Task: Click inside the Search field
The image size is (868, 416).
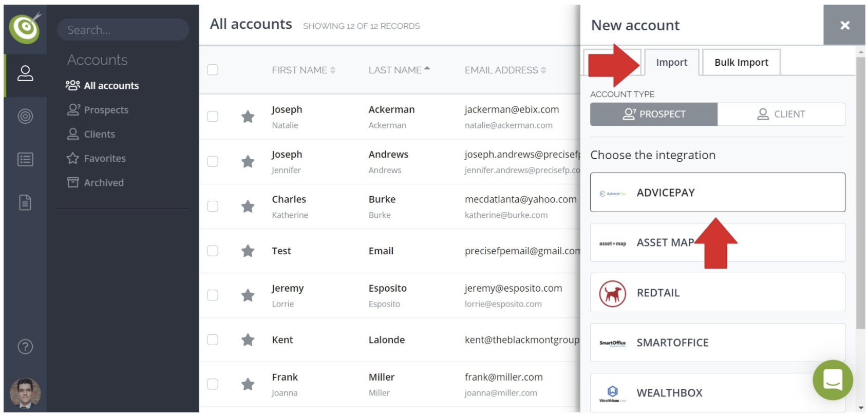Action: click(123, 30)
